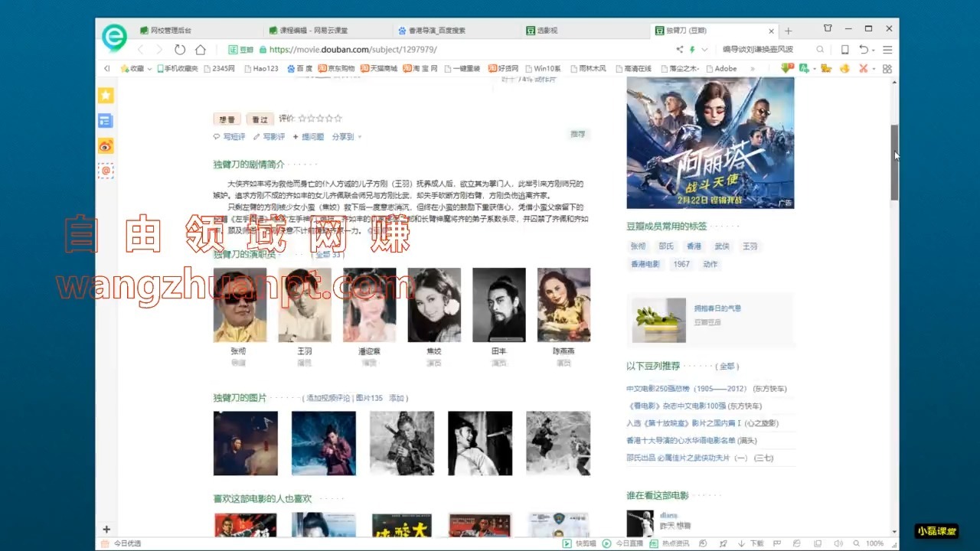Click the mobile device view icon
Screen dimensions: 980x551
click(844, 50)
